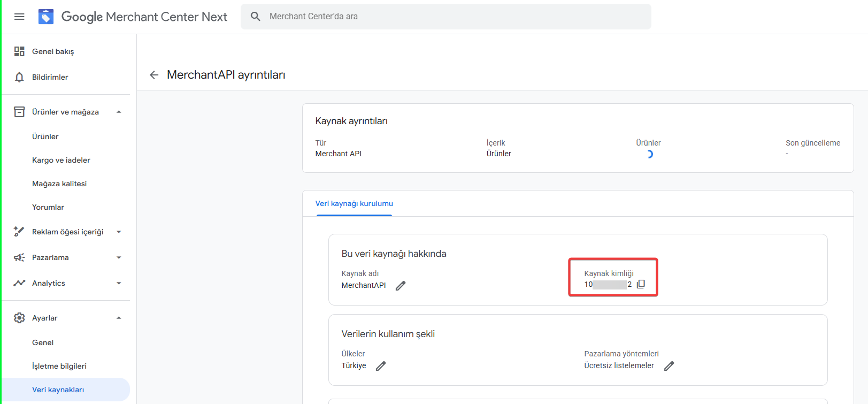Copy the Kaynak kimliği value

641,284
